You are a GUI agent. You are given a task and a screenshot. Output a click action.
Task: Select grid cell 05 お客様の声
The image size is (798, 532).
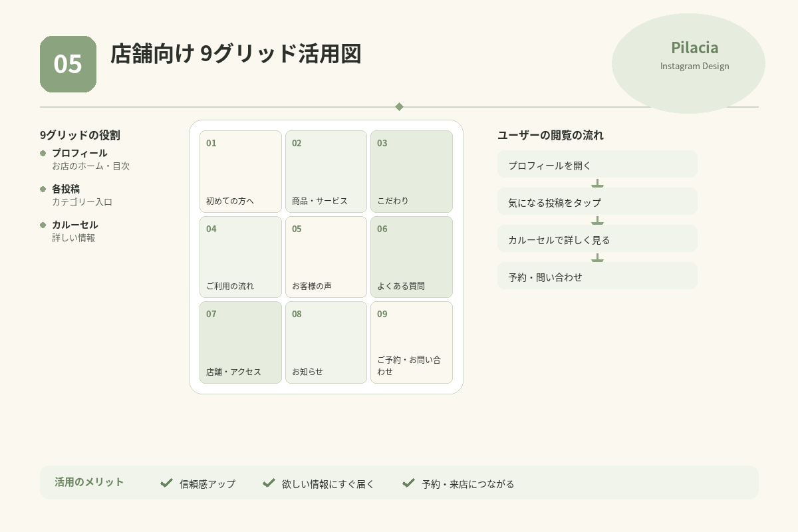tap(326, 257)
